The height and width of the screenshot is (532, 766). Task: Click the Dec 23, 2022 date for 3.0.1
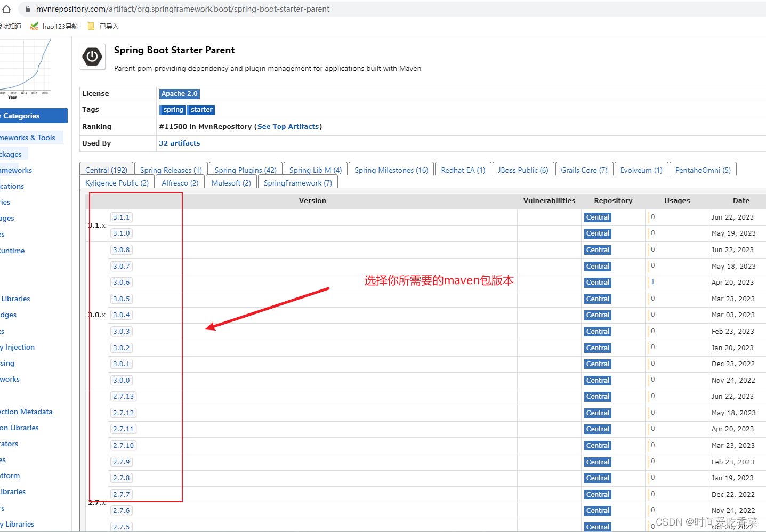click(733, 364)
